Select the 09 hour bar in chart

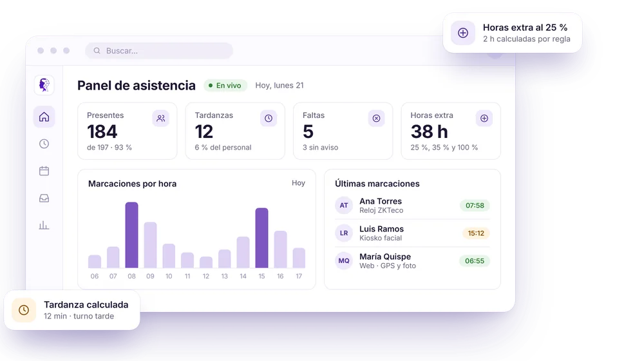click(150, 245)
